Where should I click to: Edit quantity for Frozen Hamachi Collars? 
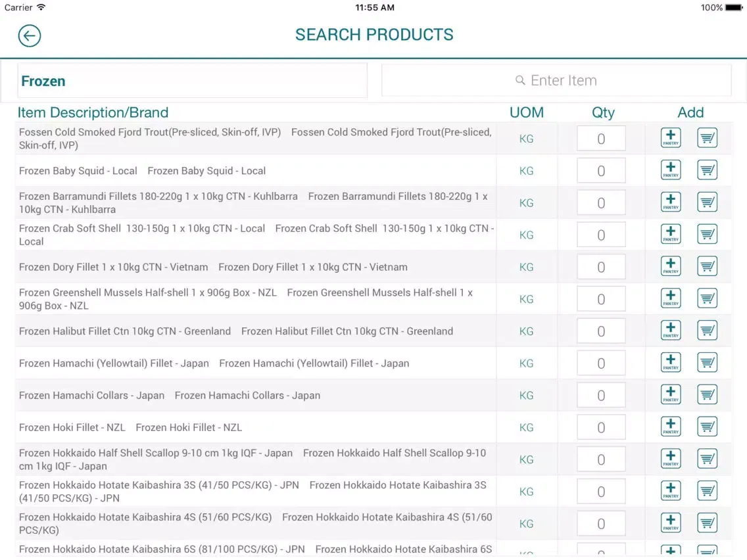601,395
